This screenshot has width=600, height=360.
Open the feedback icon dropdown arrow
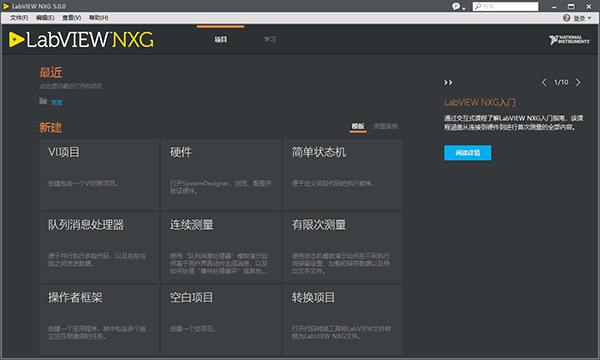pos(464,8)
